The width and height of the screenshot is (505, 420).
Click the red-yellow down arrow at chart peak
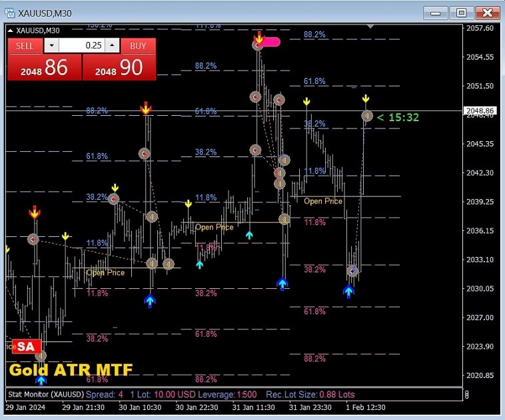click(258, 37)
